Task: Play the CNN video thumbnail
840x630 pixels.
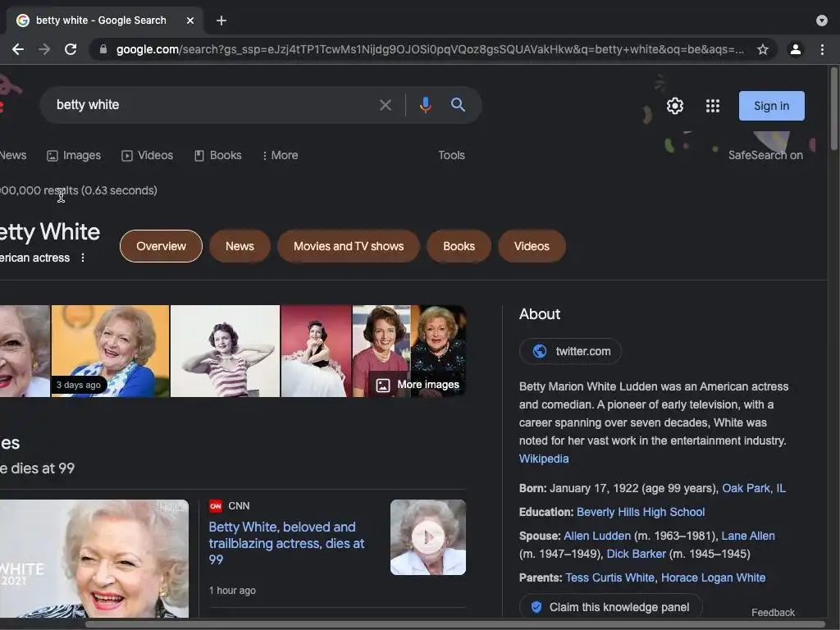Action: [x=427, y=537]
